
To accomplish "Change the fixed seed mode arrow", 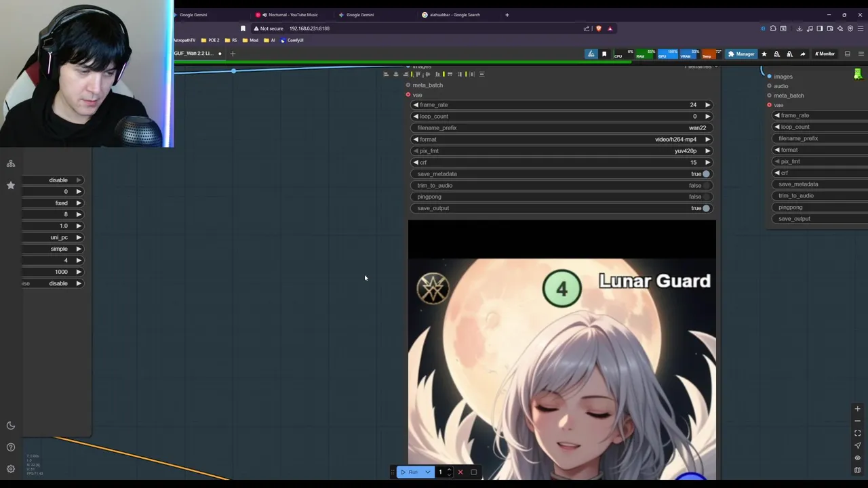I will point(79,203).
